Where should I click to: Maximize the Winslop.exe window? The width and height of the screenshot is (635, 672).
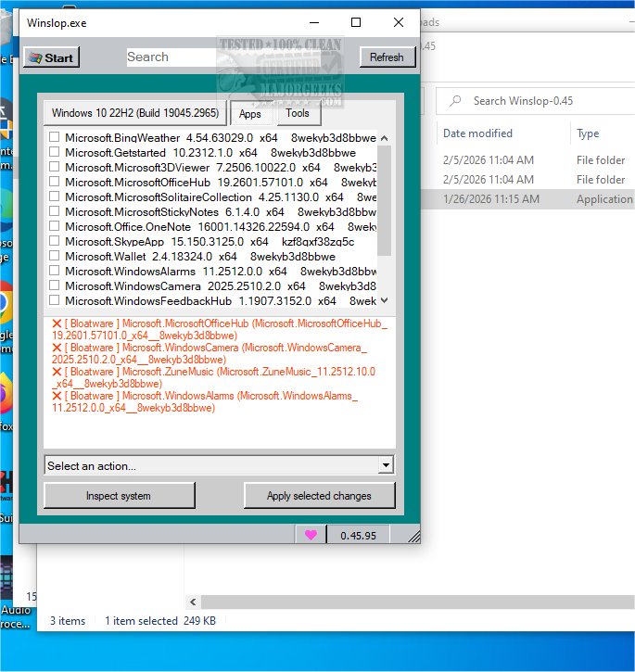point(356,22)
